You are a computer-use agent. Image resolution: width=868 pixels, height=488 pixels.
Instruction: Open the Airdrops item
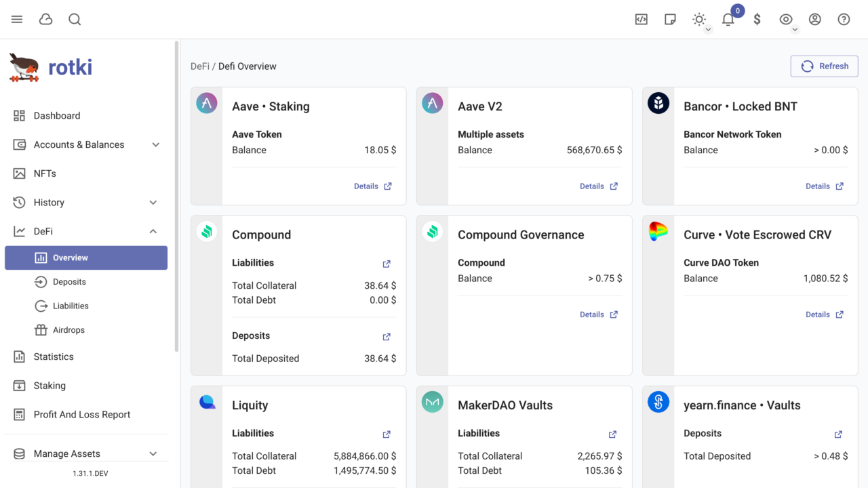(x=86, y=330)
